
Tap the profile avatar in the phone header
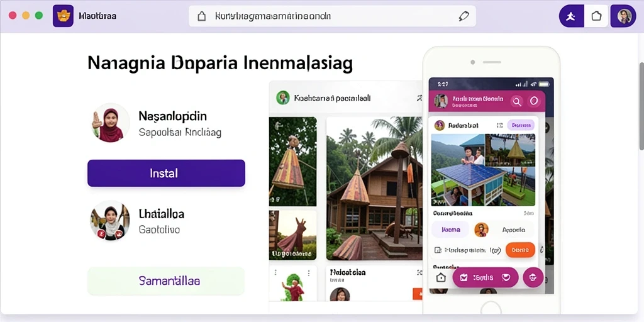pos(441,101)
